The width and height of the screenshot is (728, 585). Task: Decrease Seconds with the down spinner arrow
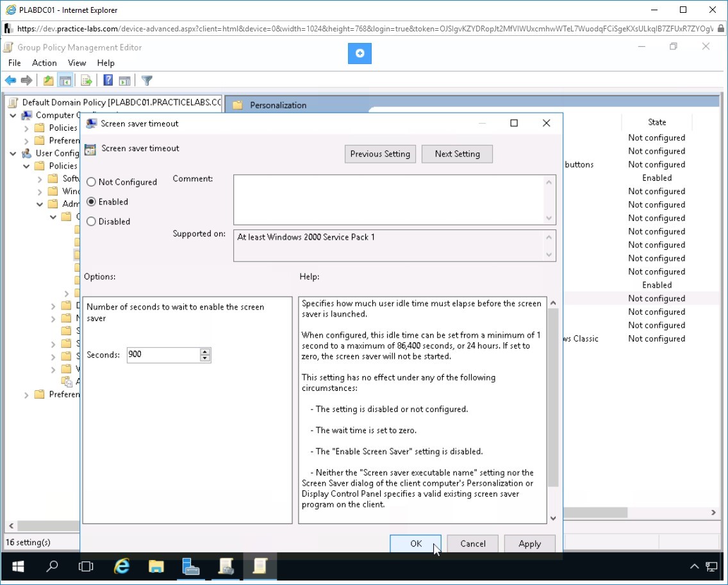coord(205,358)
